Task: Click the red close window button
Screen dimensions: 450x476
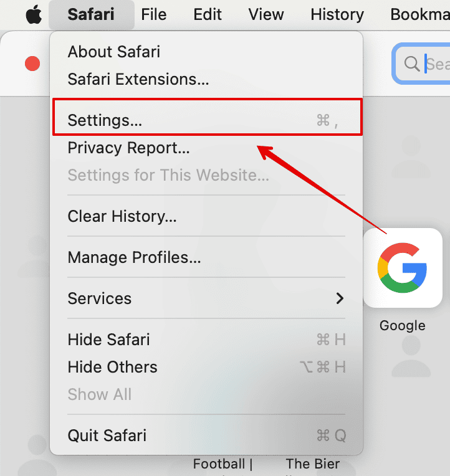Action: [x=32, y=64]
